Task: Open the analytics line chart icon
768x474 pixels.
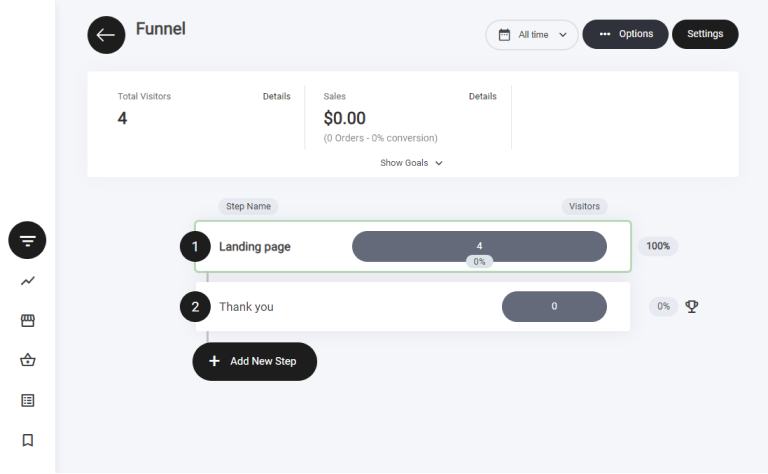Action: point(27,281)
